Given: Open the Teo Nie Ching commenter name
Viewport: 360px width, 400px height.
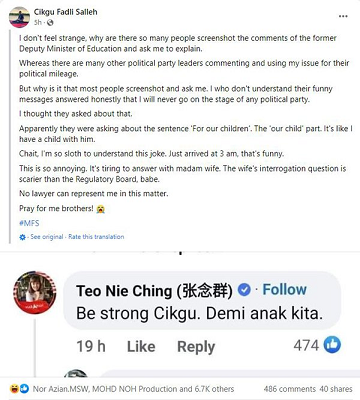Looking at the screenshot, I should click(154, 291).
